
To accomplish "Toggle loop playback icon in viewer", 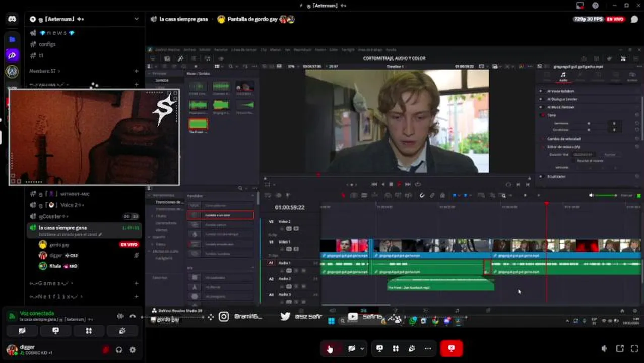I will pyautogui.click(x=417, y=184).
